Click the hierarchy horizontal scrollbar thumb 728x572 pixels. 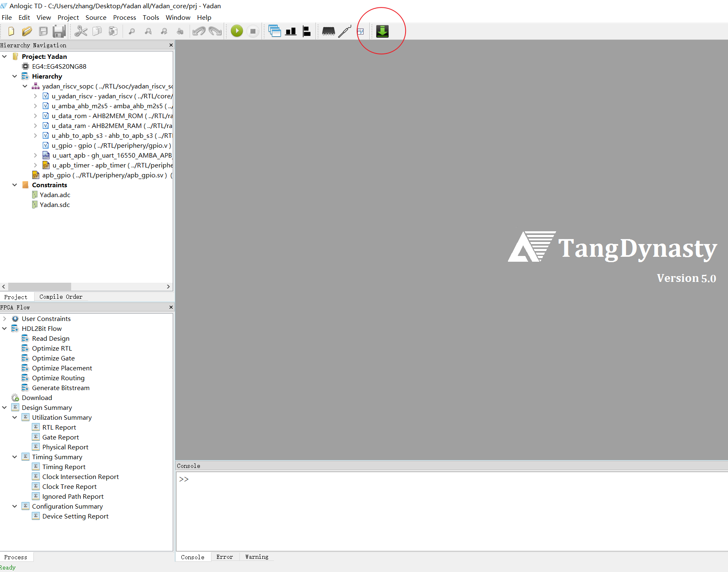39,286
